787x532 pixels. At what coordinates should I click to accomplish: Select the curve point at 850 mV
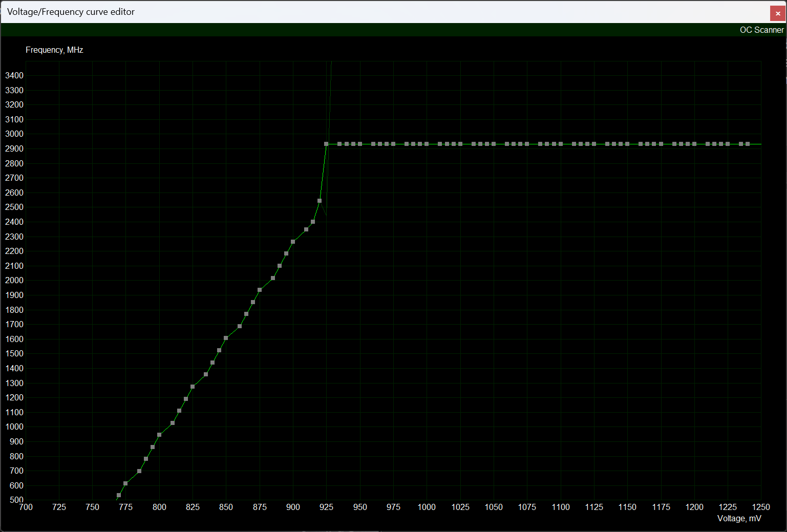[x=226, y=338]
